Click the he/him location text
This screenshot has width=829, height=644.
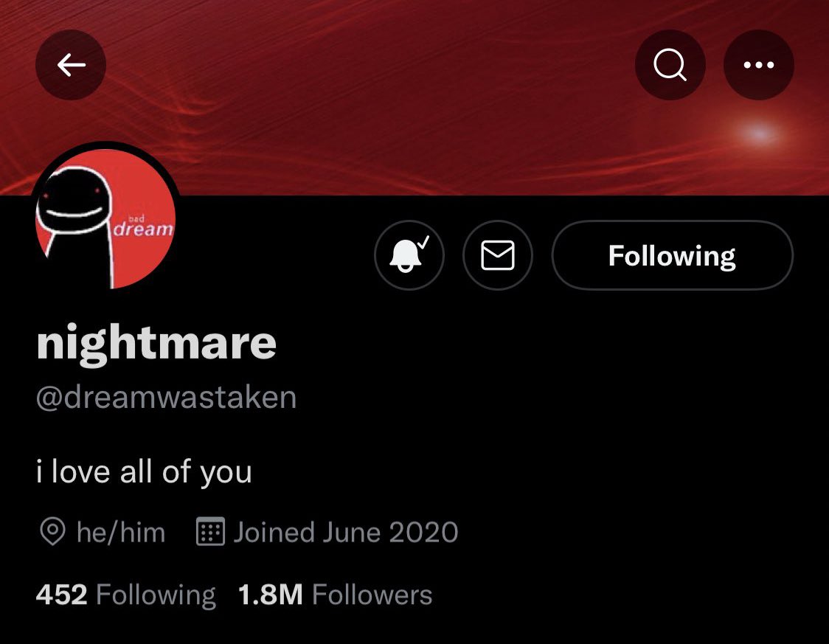121,532
